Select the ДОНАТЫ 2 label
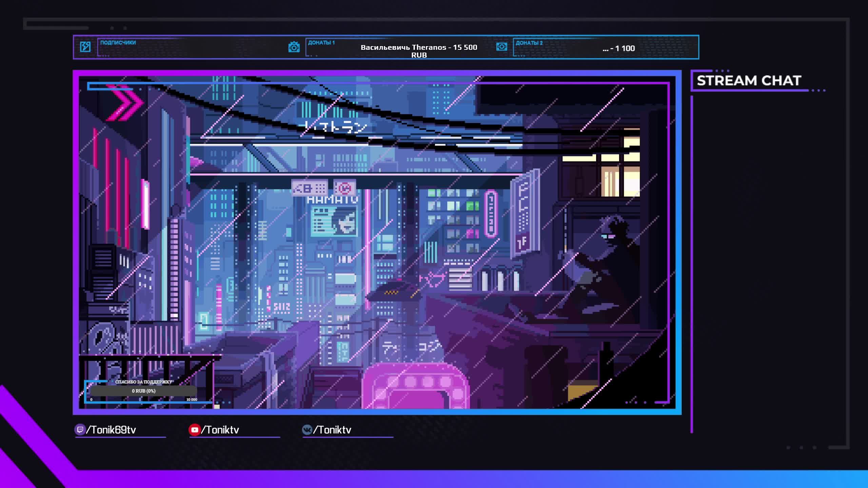The width and height of the screenshot is (868, 488). (529, 43)
